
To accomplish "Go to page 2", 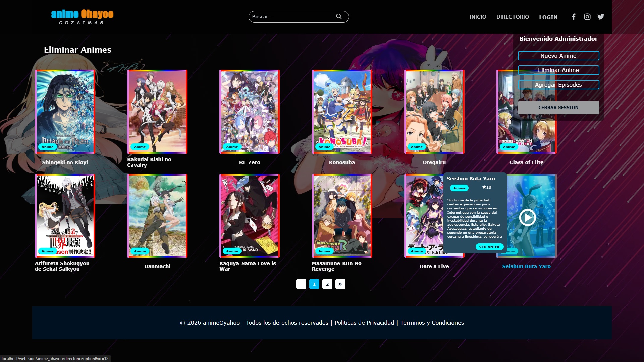I will tap(327, 284).
